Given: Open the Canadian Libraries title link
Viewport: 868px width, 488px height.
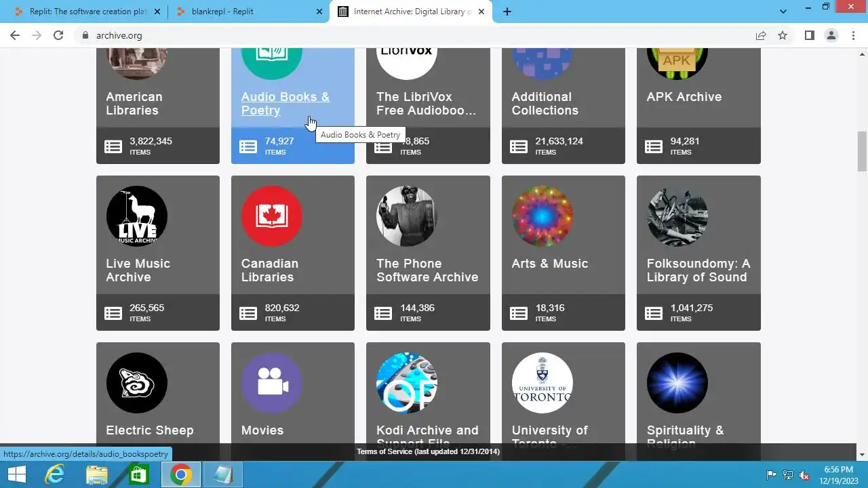Looking at the screenshot, I should [x=269, y=270].
